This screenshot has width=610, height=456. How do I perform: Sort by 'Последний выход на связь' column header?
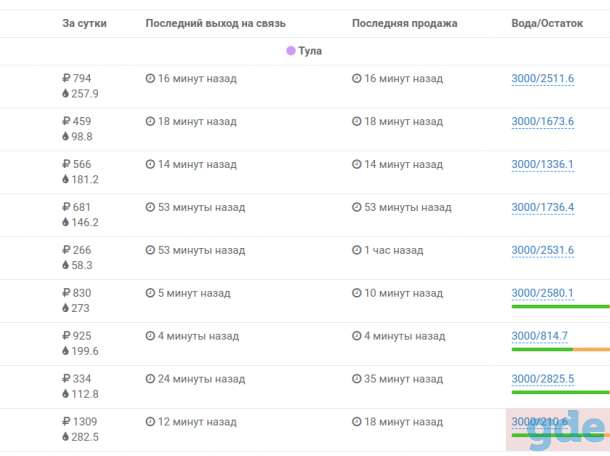pos(216,23)
